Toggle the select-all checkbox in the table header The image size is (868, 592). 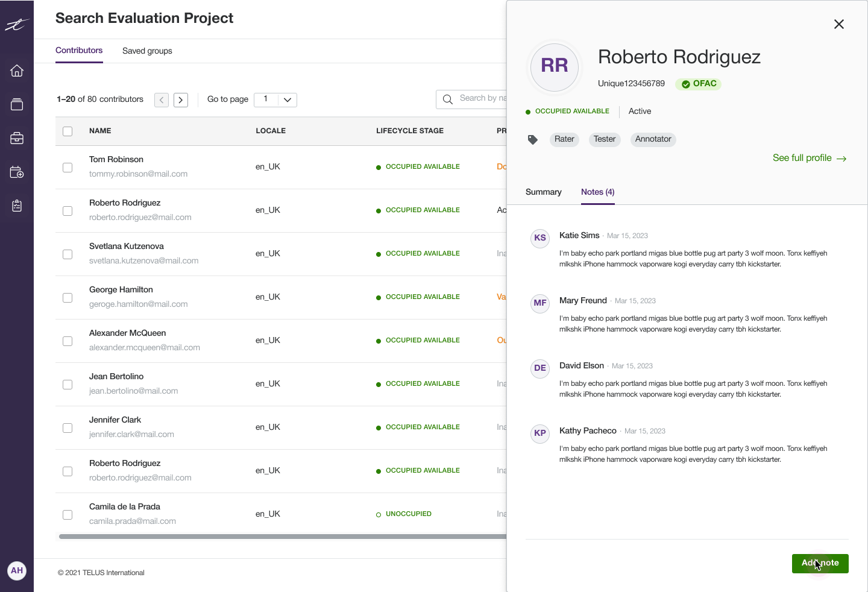68,131
